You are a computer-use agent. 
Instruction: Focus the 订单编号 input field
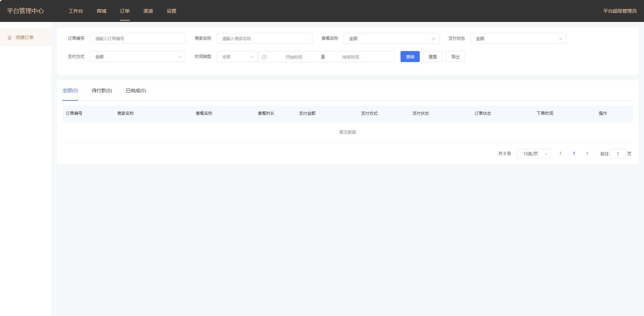pyautogui.click(x=138, y=38)
